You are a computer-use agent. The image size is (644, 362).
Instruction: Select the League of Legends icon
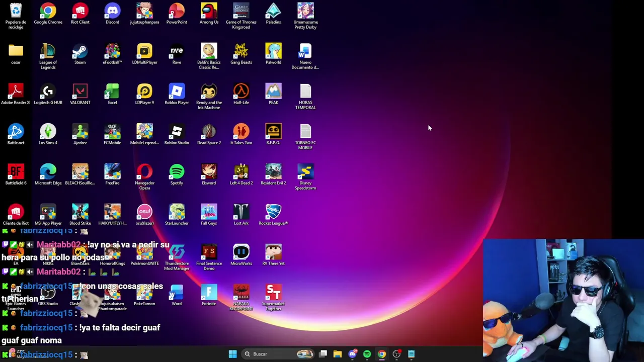(x=48, y=56)
